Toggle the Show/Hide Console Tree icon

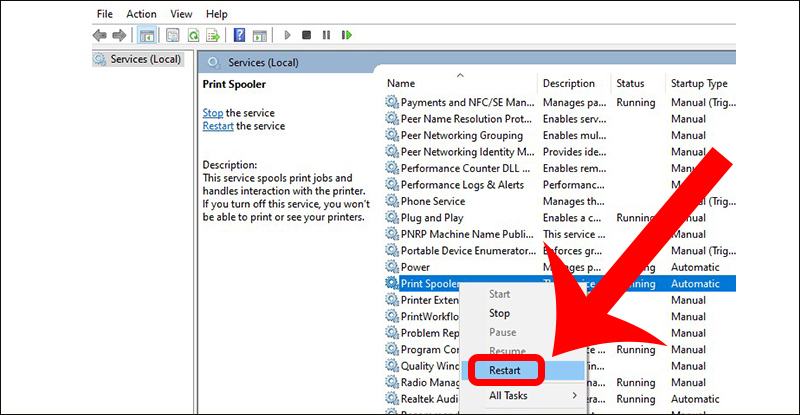point(147,35)
